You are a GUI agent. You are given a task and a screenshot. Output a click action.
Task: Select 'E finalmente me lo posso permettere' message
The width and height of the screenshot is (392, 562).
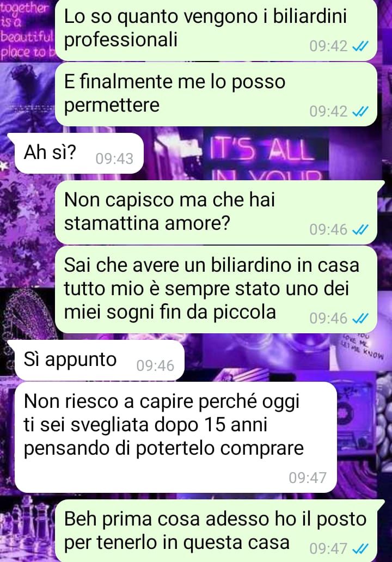click(x=216, y=94)
